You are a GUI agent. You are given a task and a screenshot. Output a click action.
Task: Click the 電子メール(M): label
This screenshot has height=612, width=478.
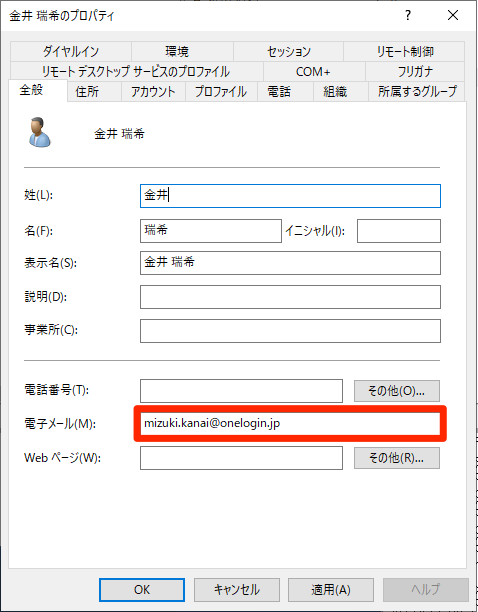point(60,424)
